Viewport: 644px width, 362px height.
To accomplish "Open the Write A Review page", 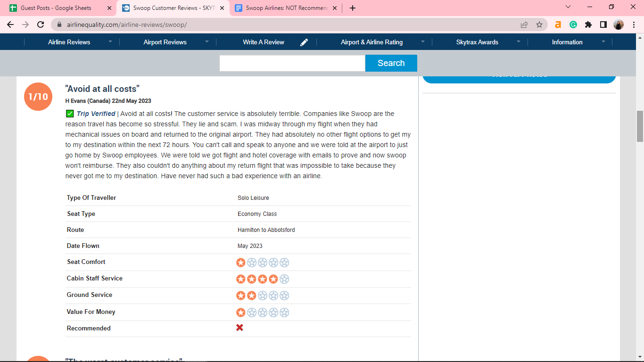I will coord(264,42).
